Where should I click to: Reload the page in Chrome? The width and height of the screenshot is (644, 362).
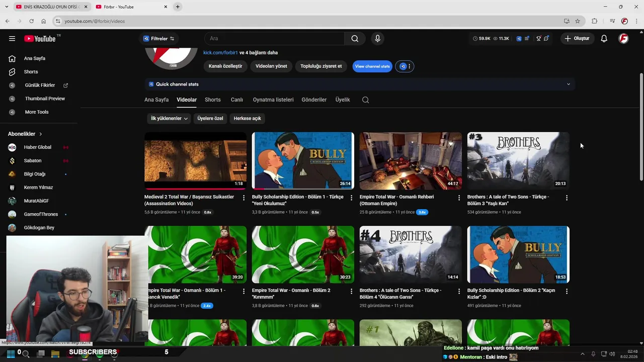[x=31, y=21]
